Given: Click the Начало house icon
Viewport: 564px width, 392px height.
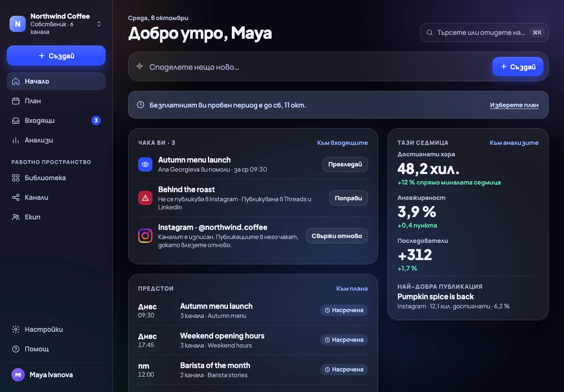Looking at the screenshot, I should click(16, 81).
